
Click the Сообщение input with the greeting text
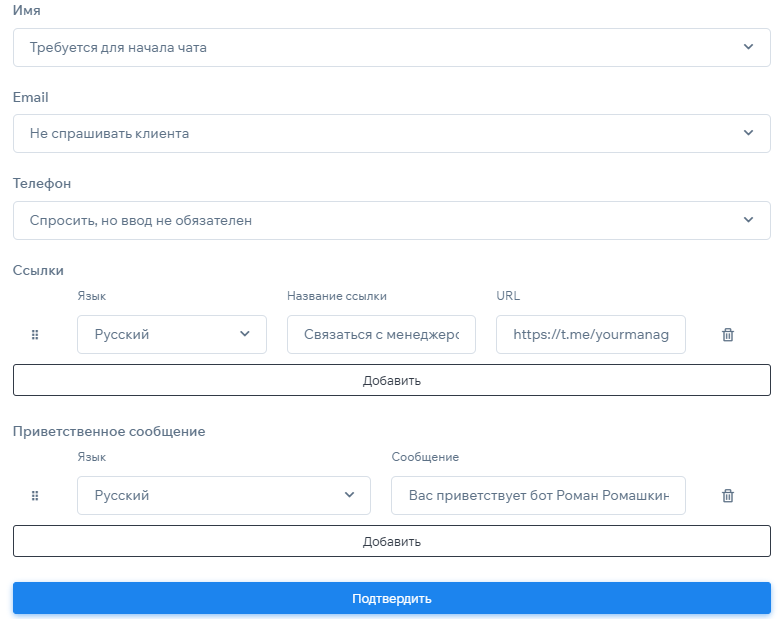coord(538,495)
